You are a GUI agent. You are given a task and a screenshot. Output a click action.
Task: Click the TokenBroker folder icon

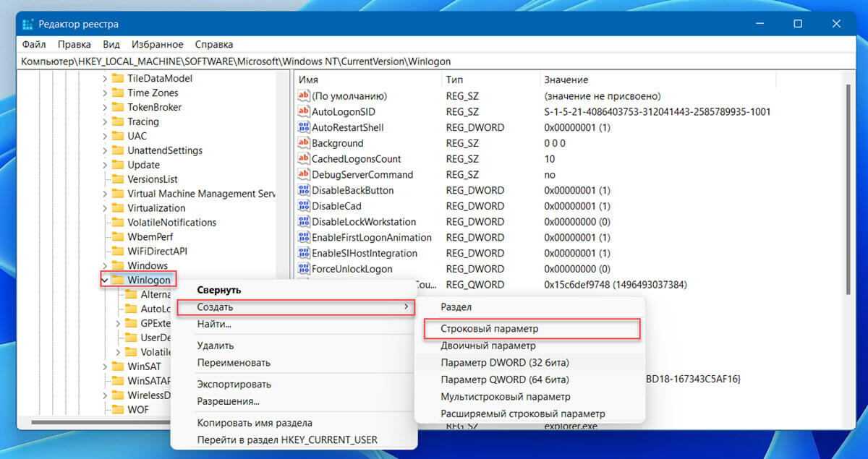pos(117,107)
